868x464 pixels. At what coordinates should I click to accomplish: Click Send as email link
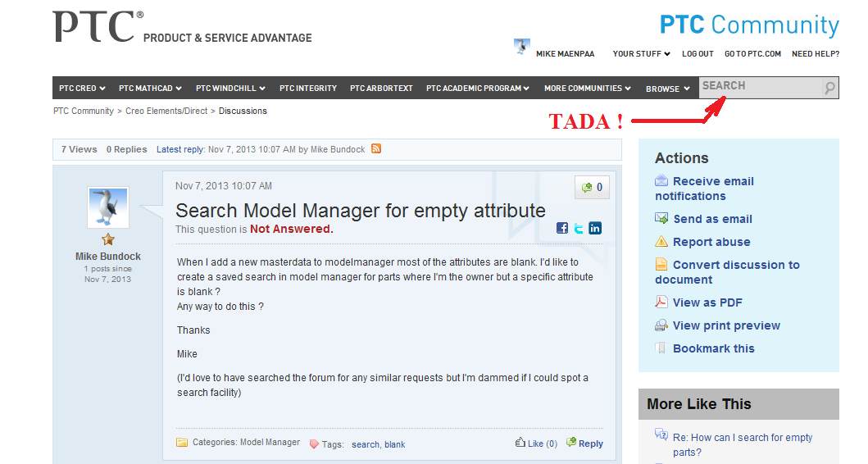click(712, 219)
